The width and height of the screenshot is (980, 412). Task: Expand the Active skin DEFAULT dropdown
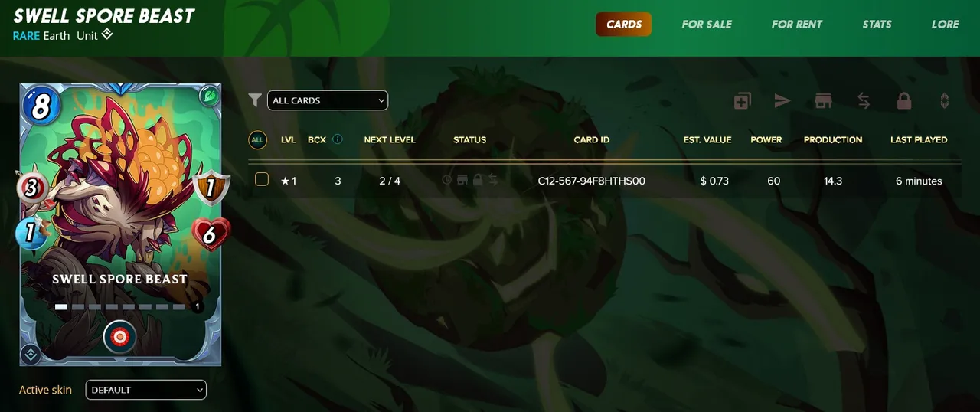pyautogui.click(x=146, y=390)
